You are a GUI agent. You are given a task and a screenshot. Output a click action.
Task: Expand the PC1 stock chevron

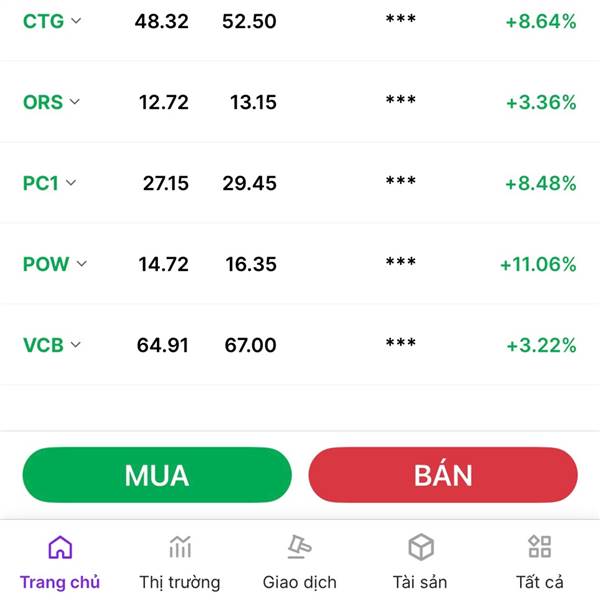(71, 183)
